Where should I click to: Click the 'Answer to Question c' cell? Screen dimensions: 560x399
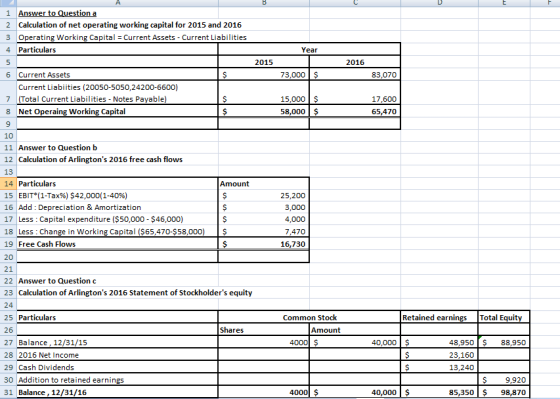pos(117,281)
